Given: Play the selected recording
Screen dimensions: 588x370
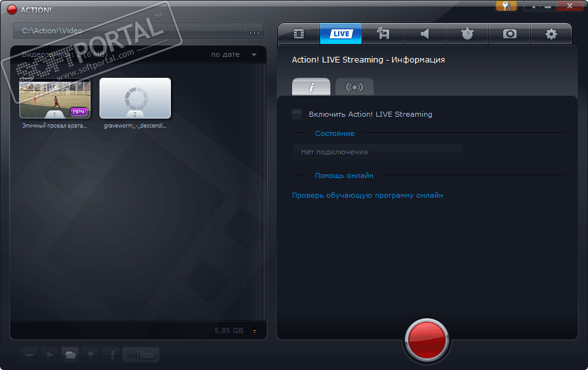Looking at the screenshot, I should (50, 355).
